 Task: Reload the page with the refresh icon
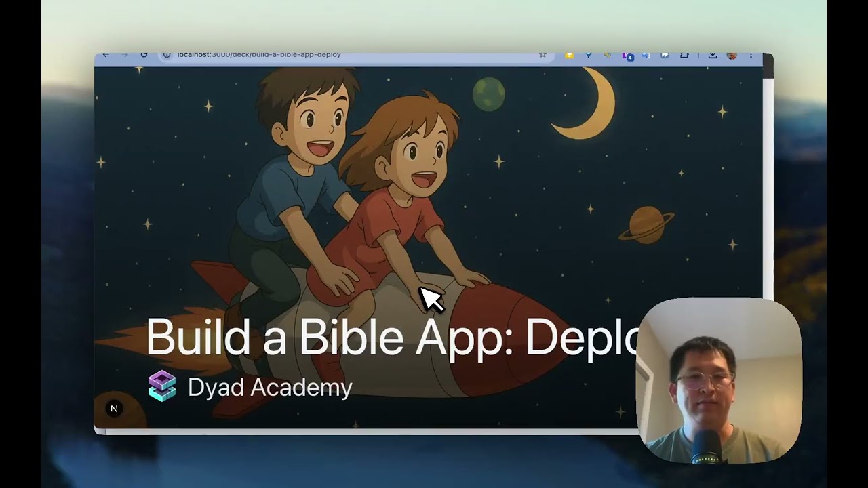click(144, 55)
